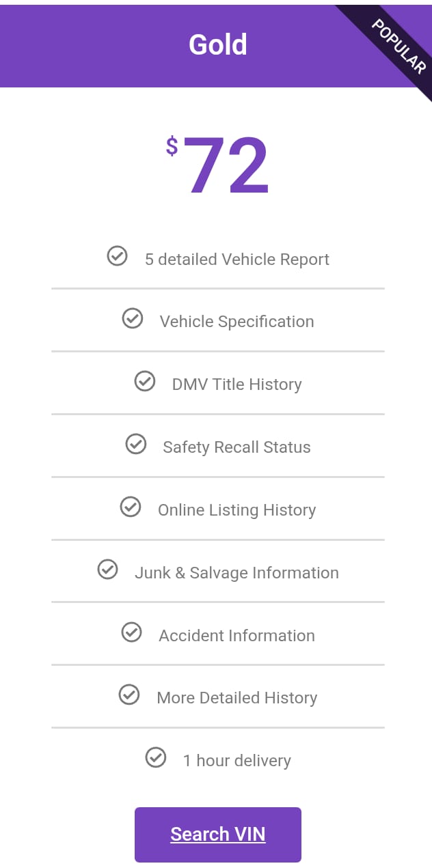Click the DMV Title History label
The image size is (432, 868).
point(237,384)
